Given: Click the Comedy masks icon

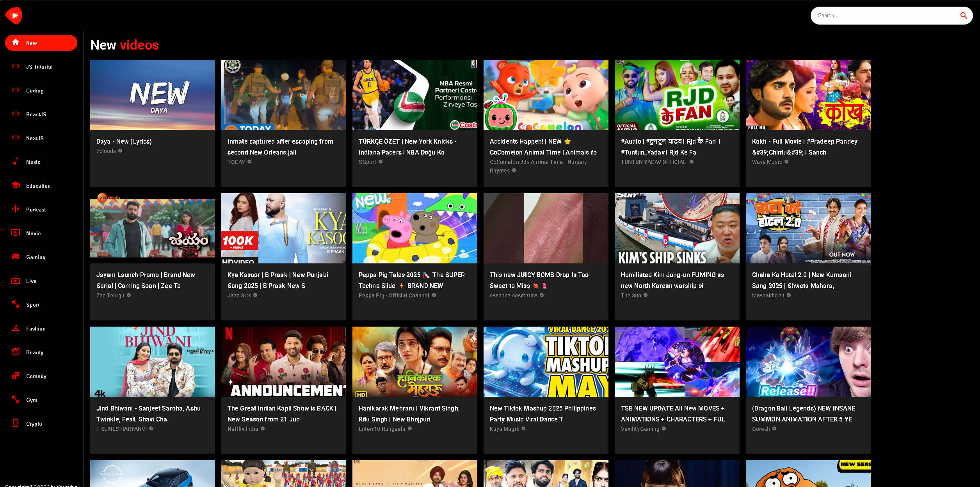Looking at the screenshot, I should point(16,376).
